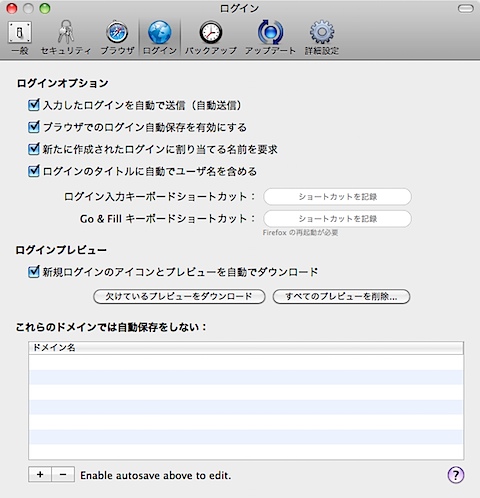Click the Go & Fill shortcut record field

[x=337, y=219]
